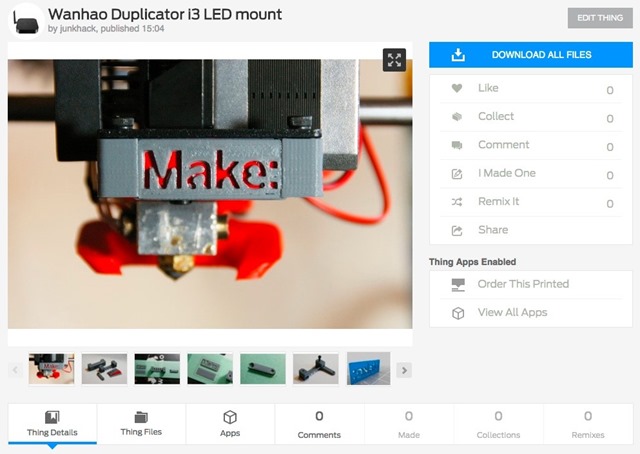
Task: Open the junkhack user avatar
Action: click(x=26, y=21)
